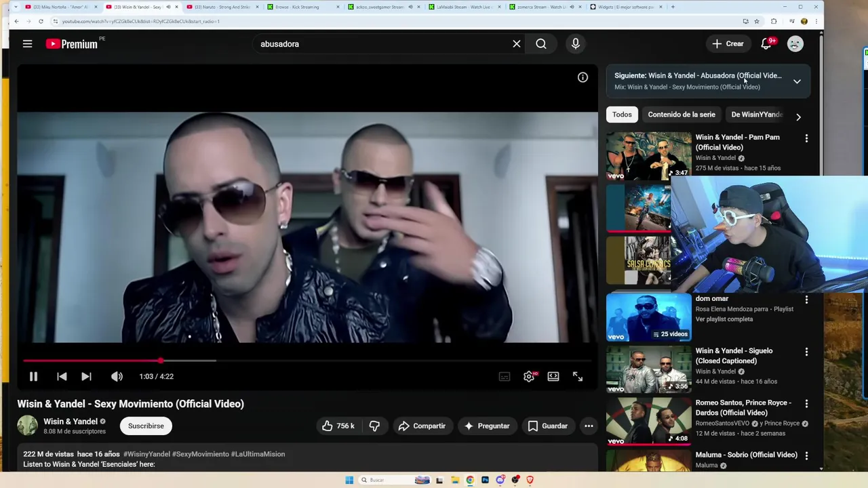The width and height of the screenshot is (868, 488).
Task: Pause the video playback
Action: click(x=33, y=377)
